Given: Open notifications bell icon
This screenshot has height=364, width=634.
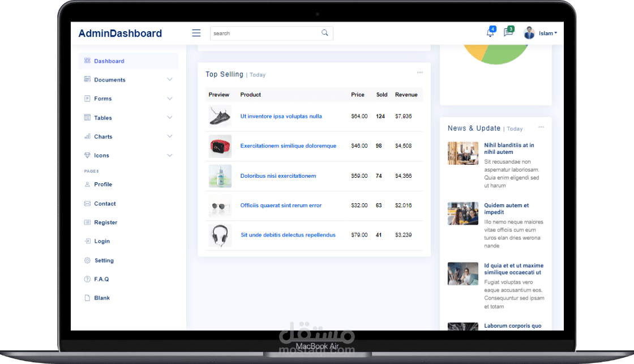Looking at the screenshot, I should pyautogui.click(x=490, y=33).
